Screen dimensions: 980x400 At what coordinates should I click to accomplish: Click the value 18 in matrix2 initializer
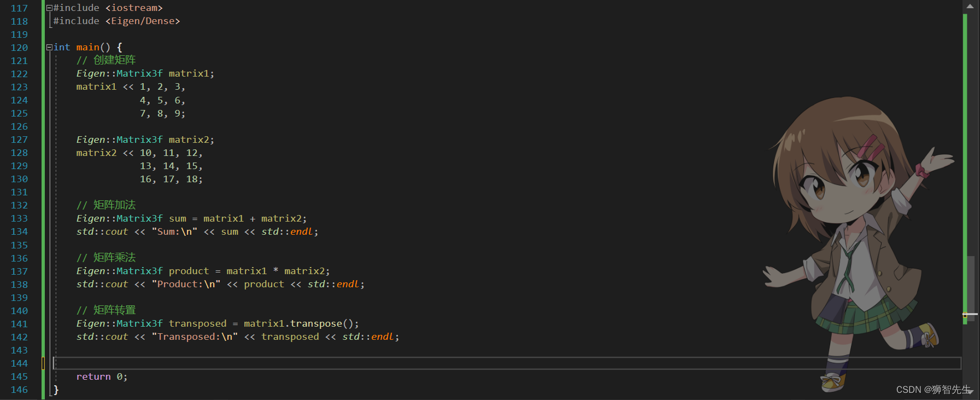point(192,179)
